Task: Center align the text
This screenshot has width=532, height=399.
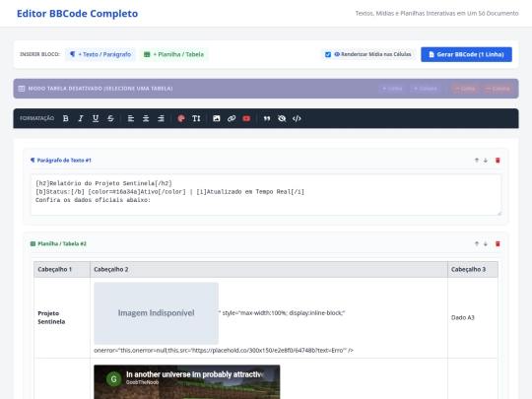Action: 146,118
